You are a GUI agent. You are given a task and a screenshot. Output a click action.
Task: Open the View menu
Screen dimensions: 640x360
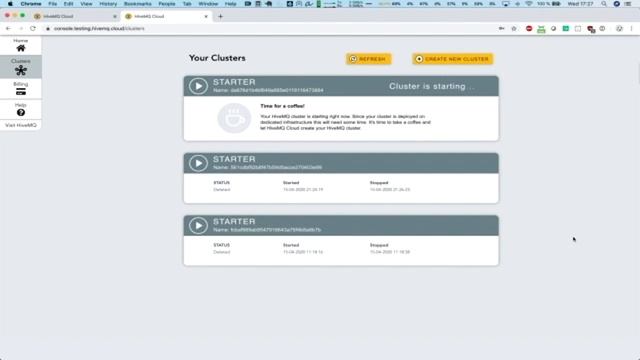[86, 4]
